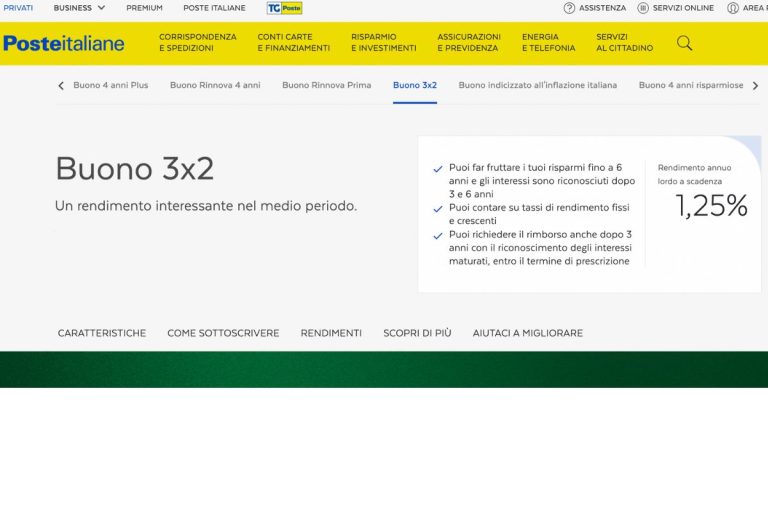Click the TG Poste logo
This screenshot has height=512, width=768.
point(284,8)
